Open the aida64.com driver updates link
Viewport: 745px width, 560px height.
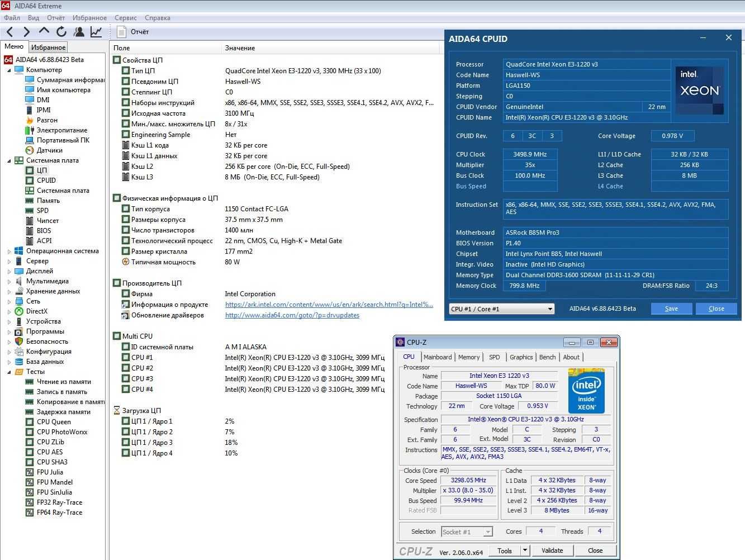[x=292, y=315]
